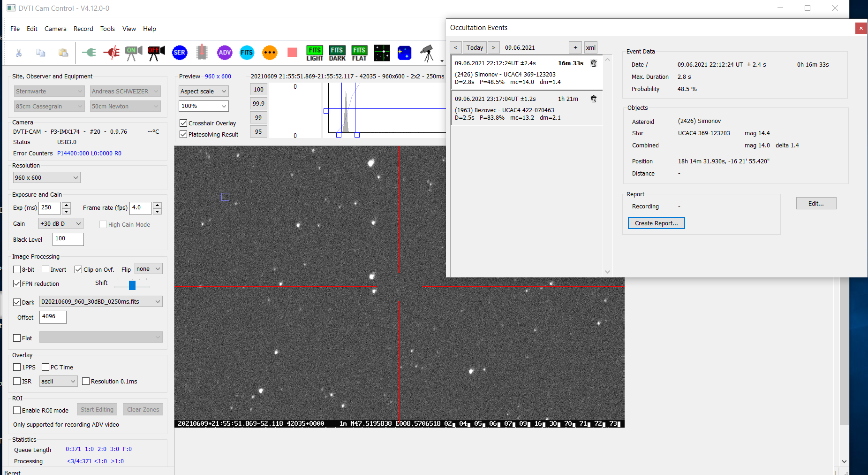The image size is (868, 475).
Task: Click the blue SER recording icon
Action: click(180, 53)
